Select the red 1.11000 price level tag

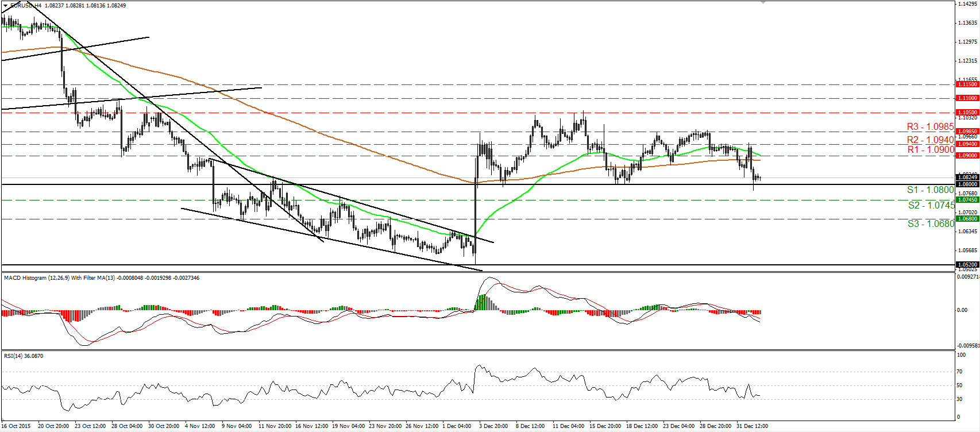point(967,98)
